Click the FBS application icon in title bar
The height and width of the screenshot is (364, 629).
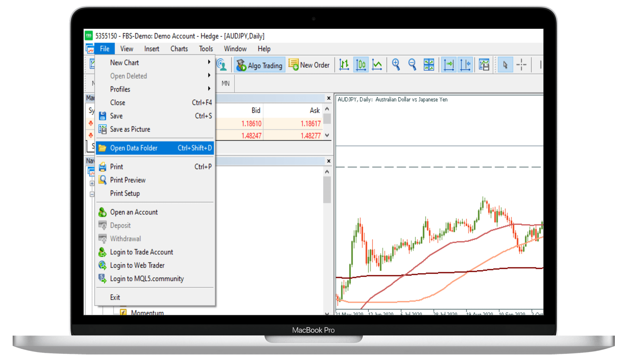(89, 35)
